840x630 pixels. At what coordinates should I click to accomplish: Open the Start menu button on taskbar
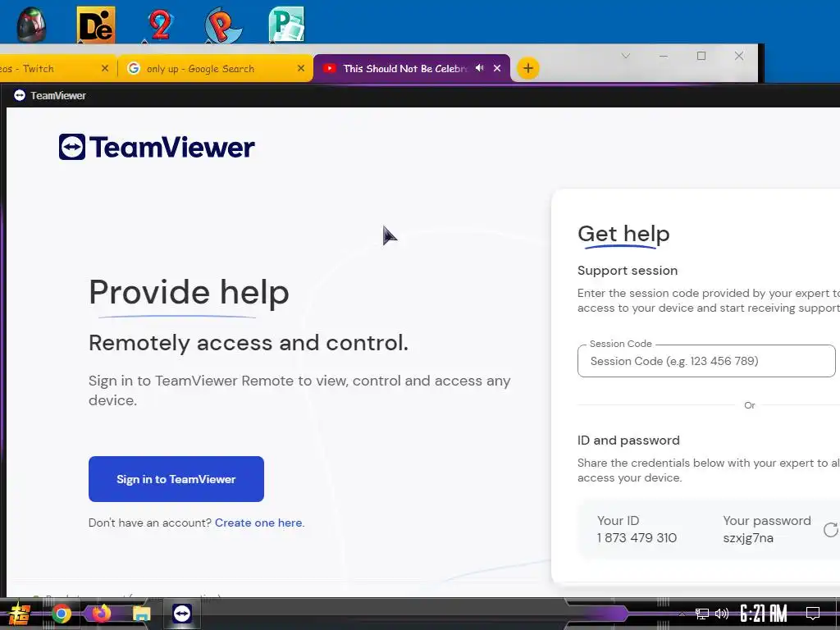tap(20, 614)
